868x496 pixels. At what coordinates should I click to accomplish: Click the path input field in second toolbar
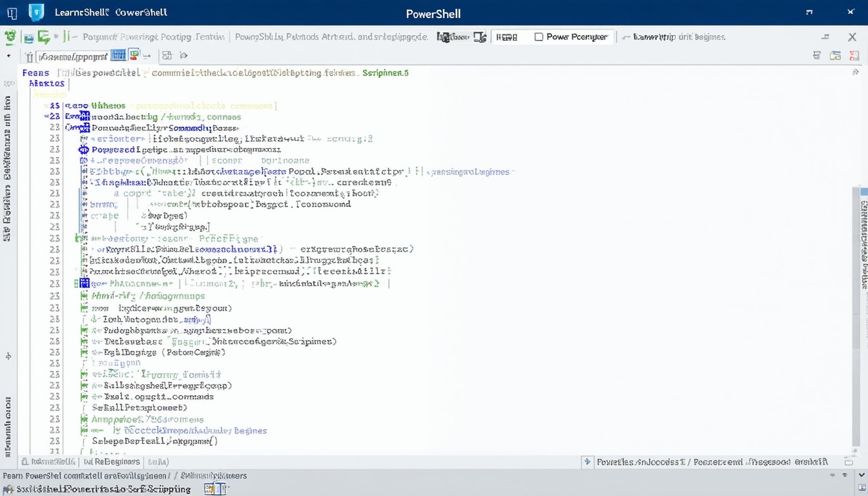[x=72, y=56]
